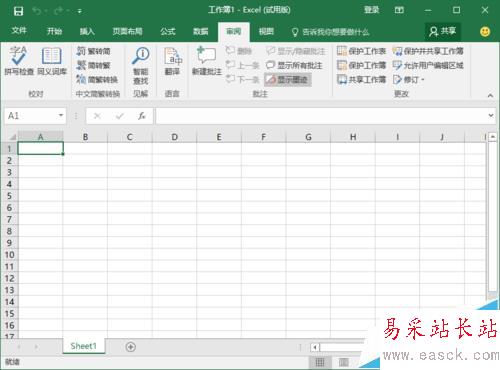Switch to normal view in status bar
The width and height of the screenshot is (500, 370).
coord(320,362)
